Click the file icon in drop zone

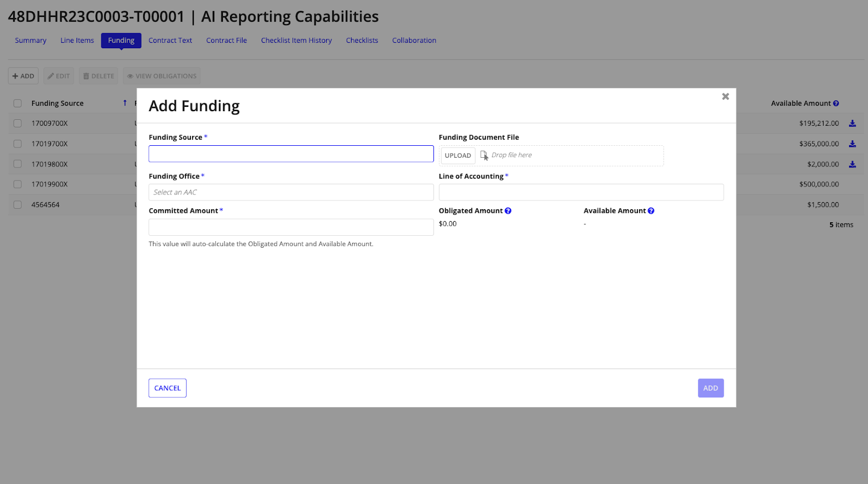[484, 155]
